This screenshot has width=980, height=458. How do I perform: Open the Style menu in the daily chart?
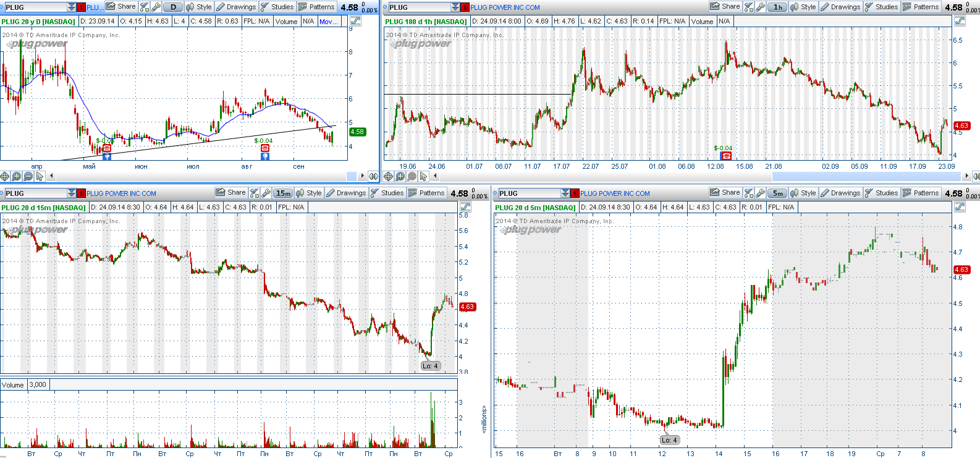[x=199, y=7]
